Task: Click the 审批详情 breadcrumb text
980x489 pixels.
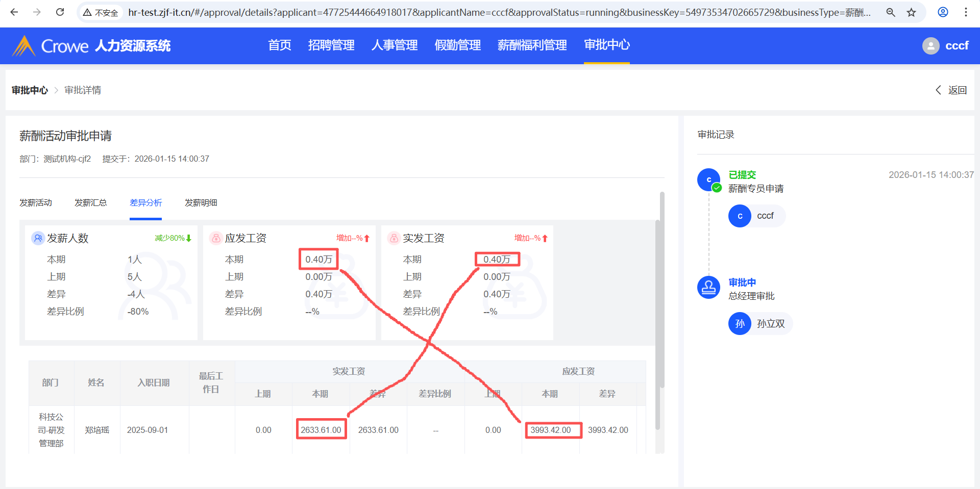Action: (83, 90)
